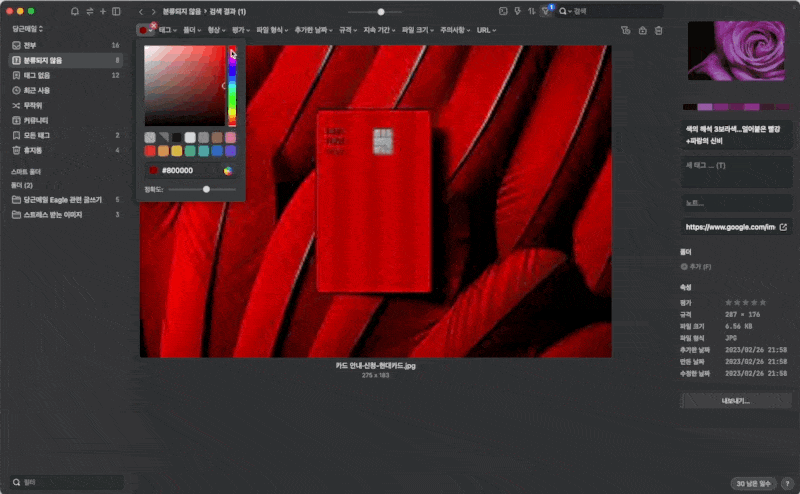
Task: Click the vertical hue strip
Action: [x=232, y=86]
